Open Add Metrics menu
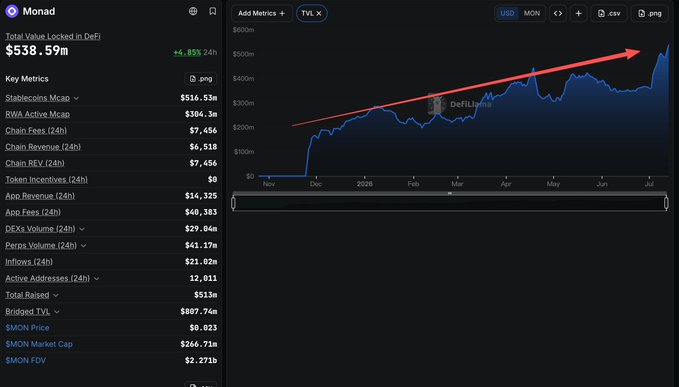Screen dimensions: 679x387 [262, 13]
